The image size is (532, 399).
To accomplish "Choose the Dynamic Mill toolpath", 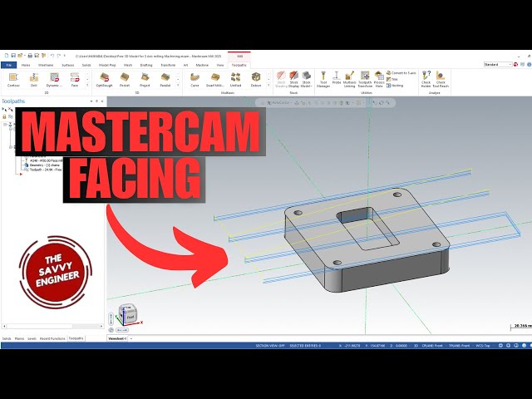I will (x=54, y=80).
